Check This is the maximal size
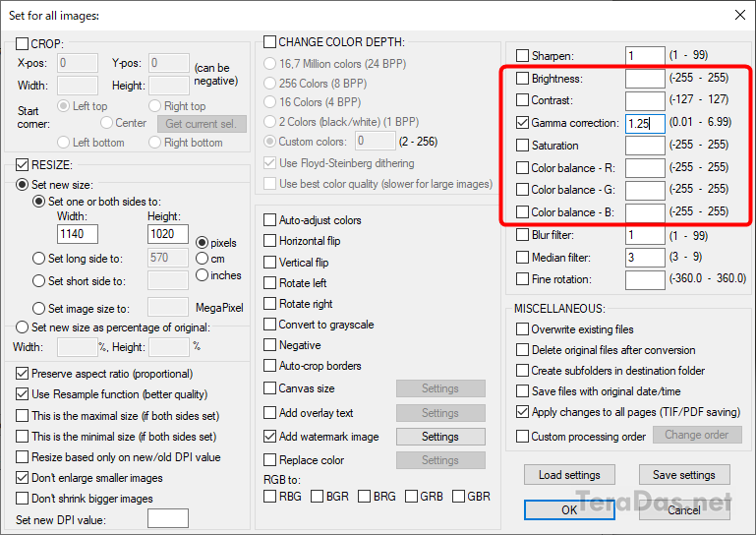 (x=23, y=415)
